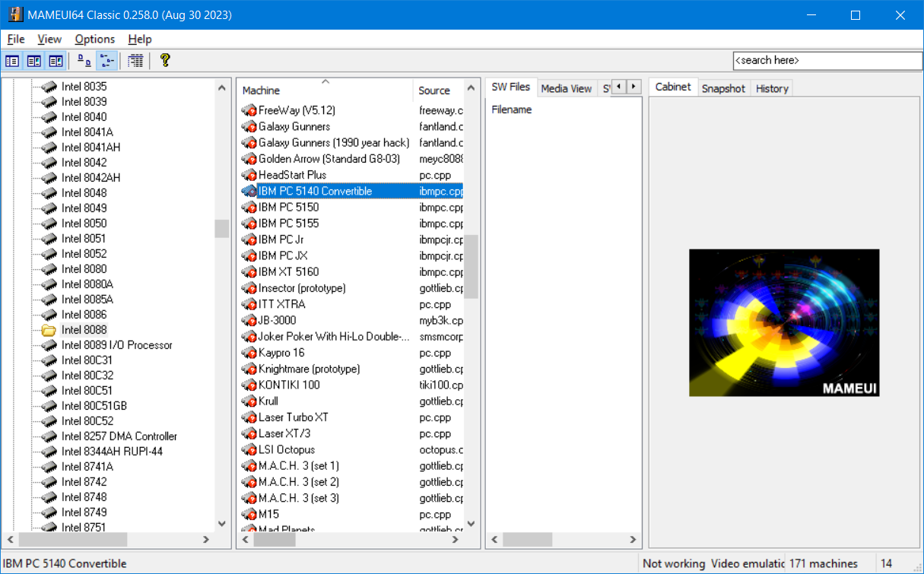Image resolution: width=924 pixels, height=574 pixels.
Task: Click the icon beside Galaxy Gunners
Action: tap(249, 126)
